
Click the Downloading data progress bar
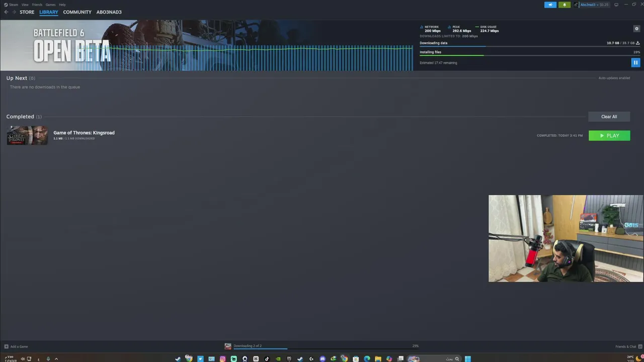click(530, 47)
